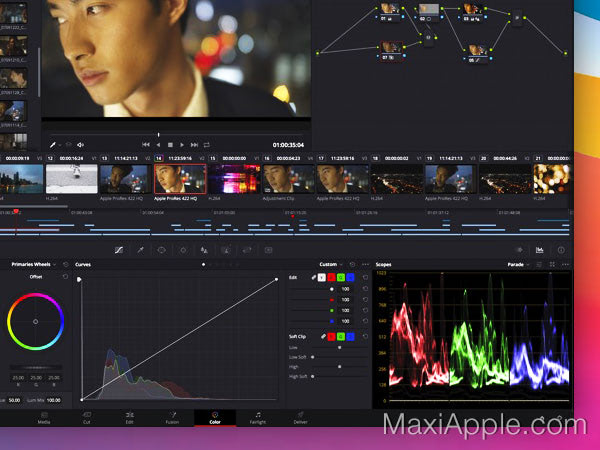Open the Key palette icon

point(226,250)
